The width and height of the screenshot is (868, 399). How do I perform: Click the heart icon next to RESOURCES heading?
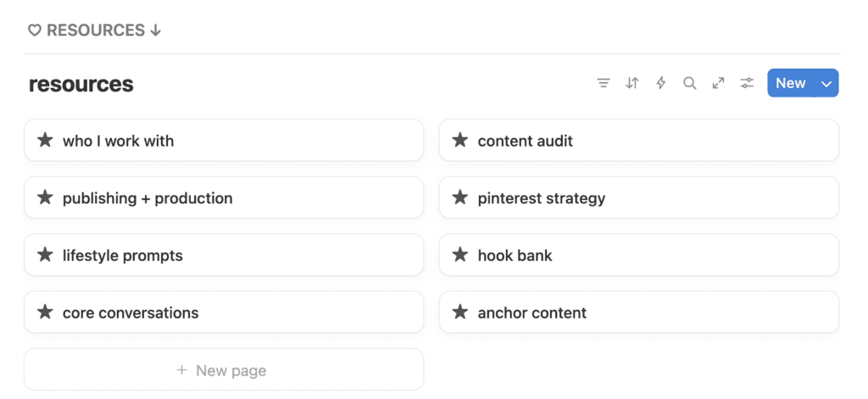[35, 30]
